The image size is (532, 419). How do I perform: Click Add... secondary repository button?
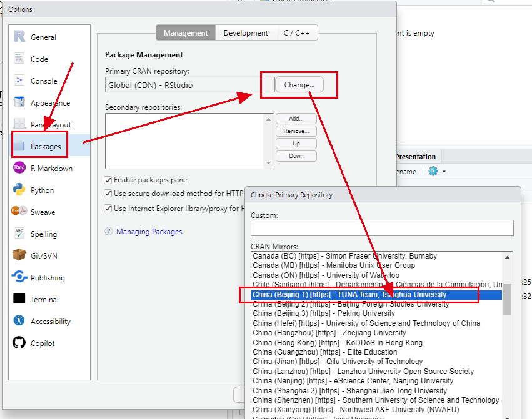click(x=296, y=118)
